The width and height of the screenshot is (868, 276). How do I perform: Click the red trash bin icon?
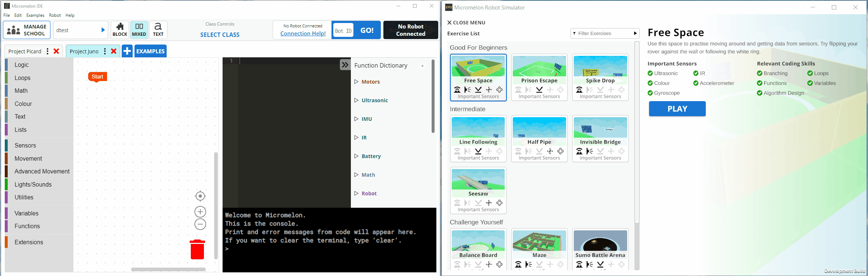point(197,250)
